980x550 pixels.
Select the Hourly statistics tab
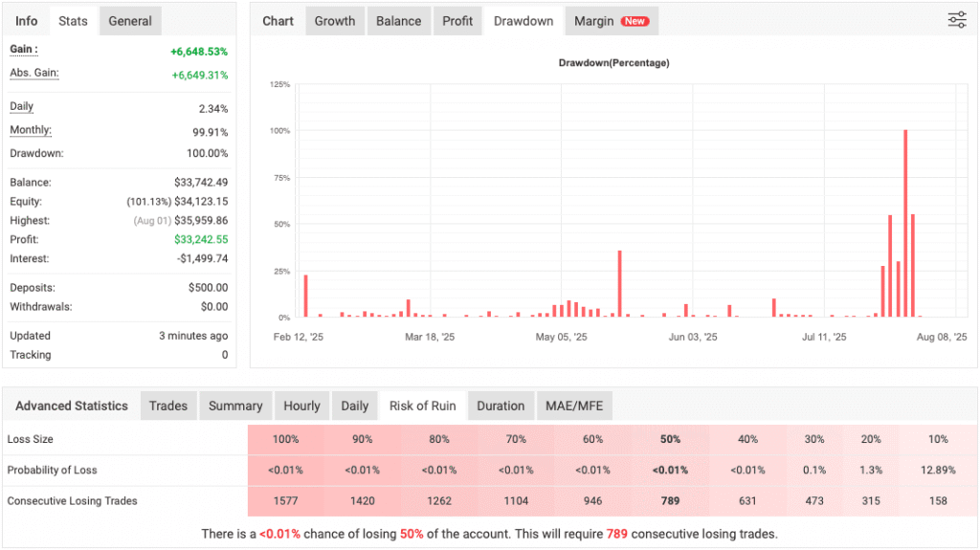pos(301,406)
